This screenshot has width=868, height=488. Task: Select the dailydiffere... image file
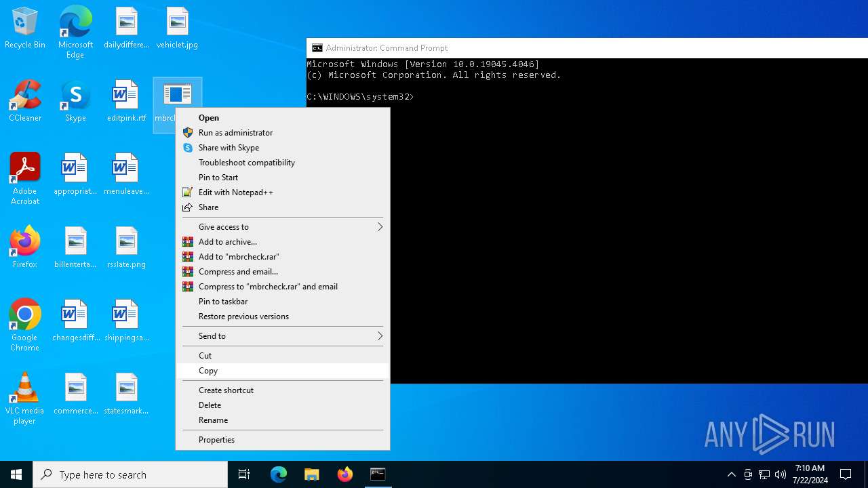click(126, 28)
